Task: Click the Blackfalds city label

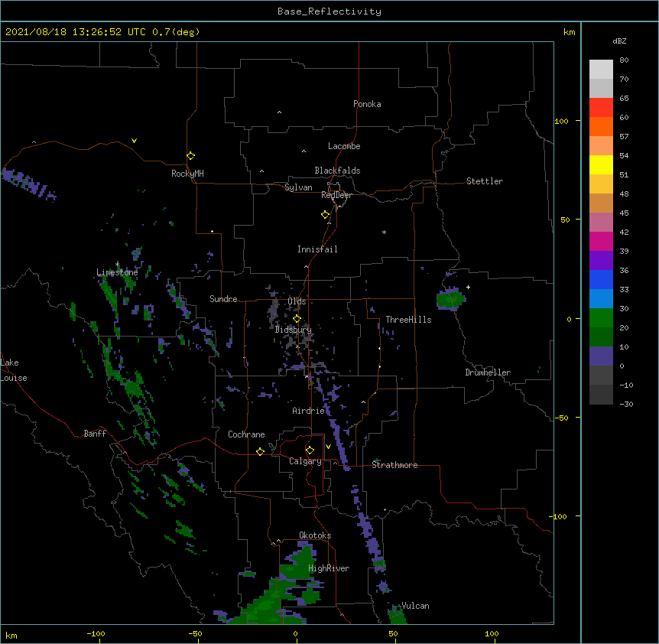Action: point(337,171)
